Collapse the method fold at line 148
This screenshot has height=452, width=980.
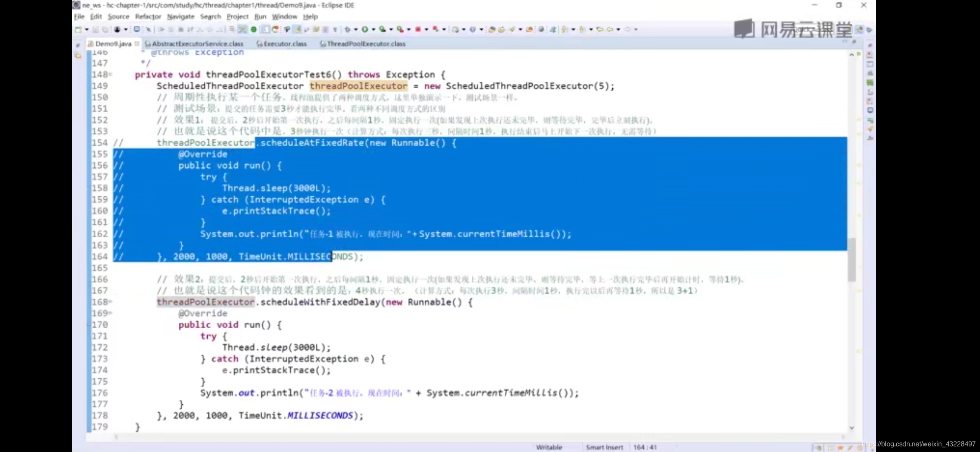coord(111,74)
